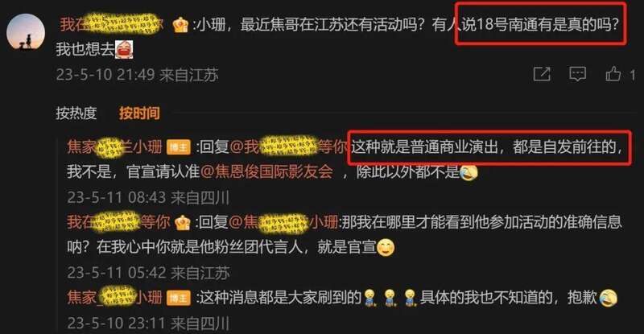Image resolution: width=644 pixels, height=334 pixels.
Task: Like the top comment with thumbs-up icon
Action: 613,74
